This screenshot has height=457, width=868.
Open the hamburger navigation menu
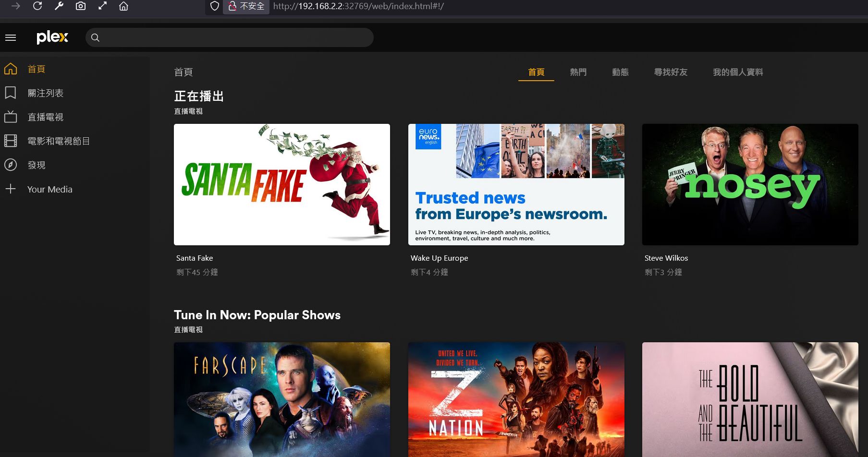pyautogui.click(x=11, y=37)
